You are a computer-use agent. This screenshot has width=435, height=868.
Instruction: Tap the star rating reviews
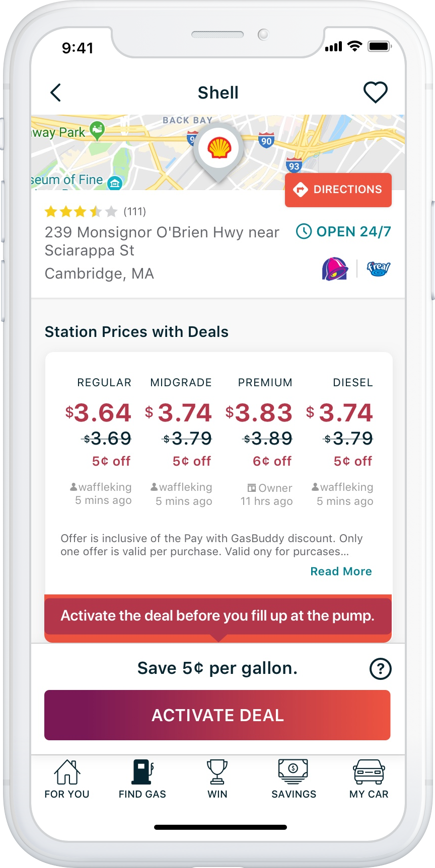[x=95, y=212]
